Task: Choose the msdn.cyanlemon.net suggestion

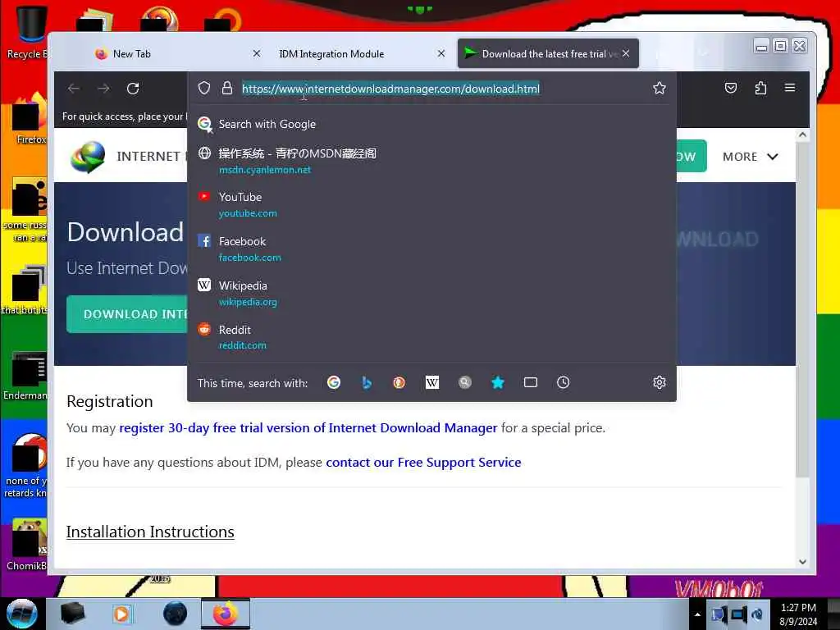Action: click(x=431, y=161)
